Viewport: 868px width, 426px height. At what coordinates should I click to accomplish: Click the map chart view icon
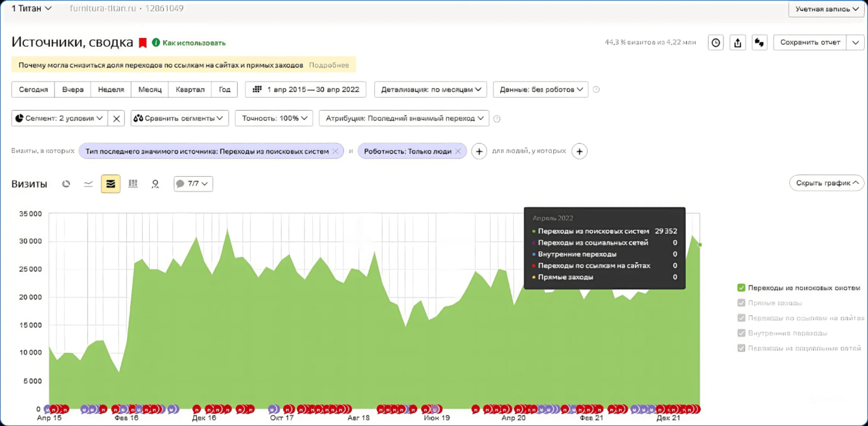click(155, 184)
